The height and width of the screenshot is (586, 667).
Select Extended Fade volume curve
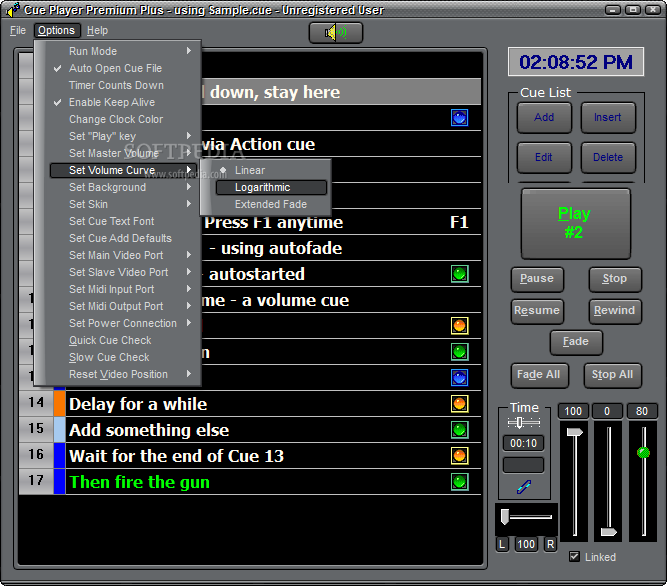(271, 204)
